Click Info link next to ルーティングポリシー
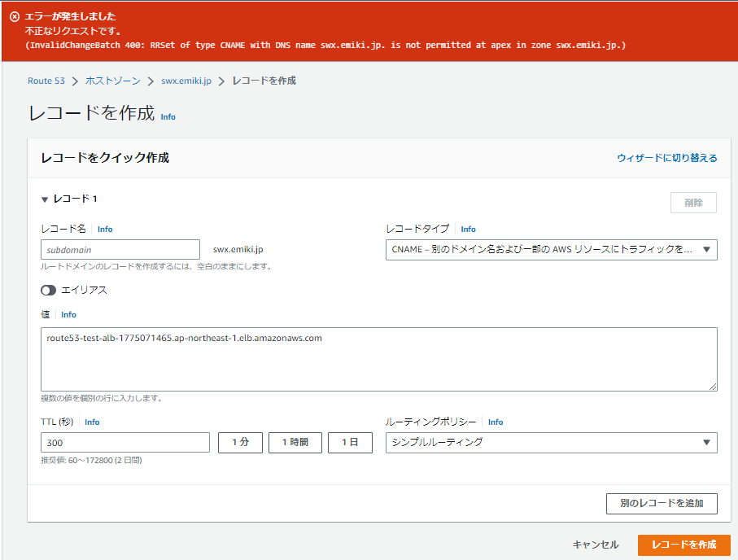 tap(496, 422)
